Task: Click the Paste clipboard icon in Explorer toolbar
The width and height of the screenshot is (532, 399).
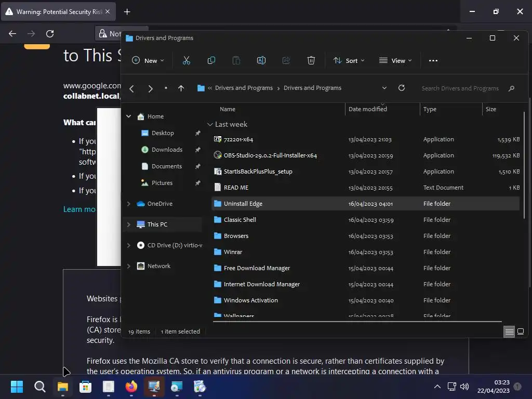Action: pos(236,60)
